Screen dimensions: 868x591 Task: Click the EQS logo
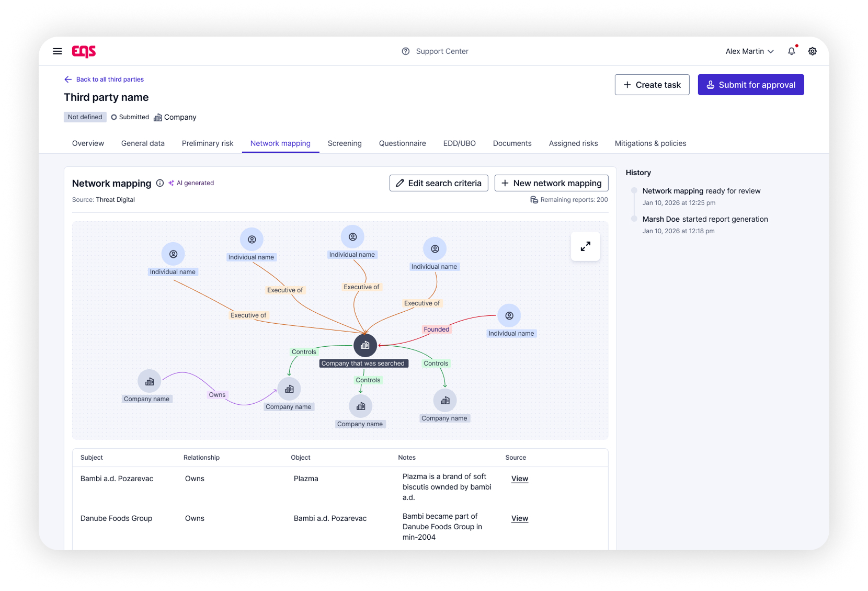click(84, 51)
